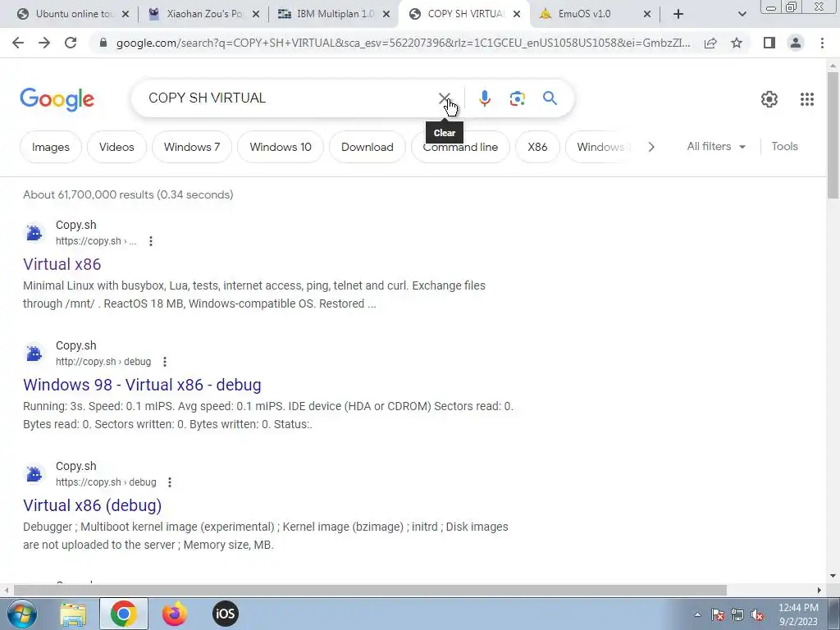Open Chrome three-dot menu
The height and width of the screenshot is (630, 840).
(x=822, y=43)
